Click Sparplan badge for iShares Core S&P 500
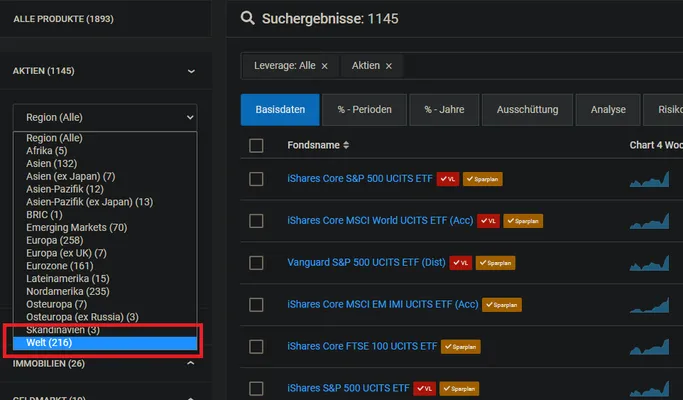 [483, 179]
